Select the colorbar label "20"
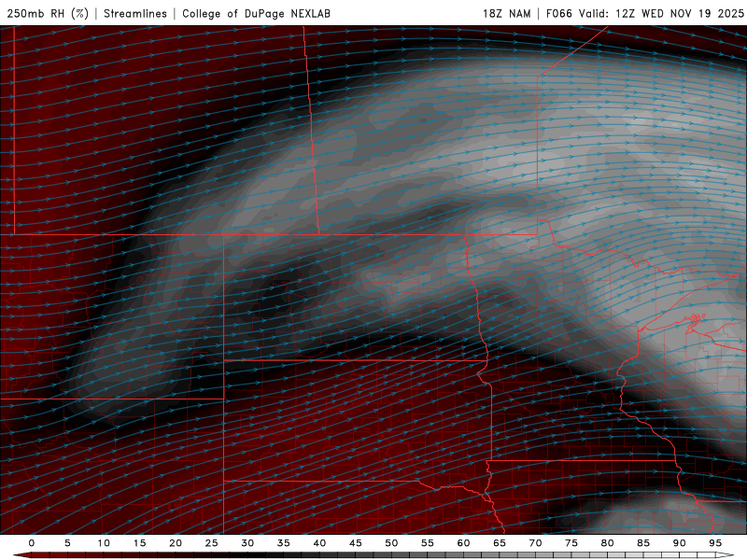The image size is (747, 560). click(176, 543)
